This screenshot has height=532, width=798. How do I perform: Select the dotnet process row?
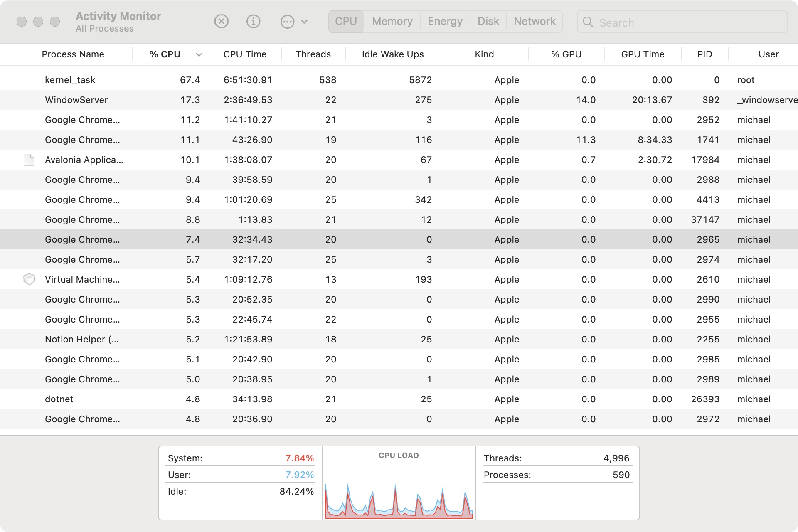[x=59, y=399]
